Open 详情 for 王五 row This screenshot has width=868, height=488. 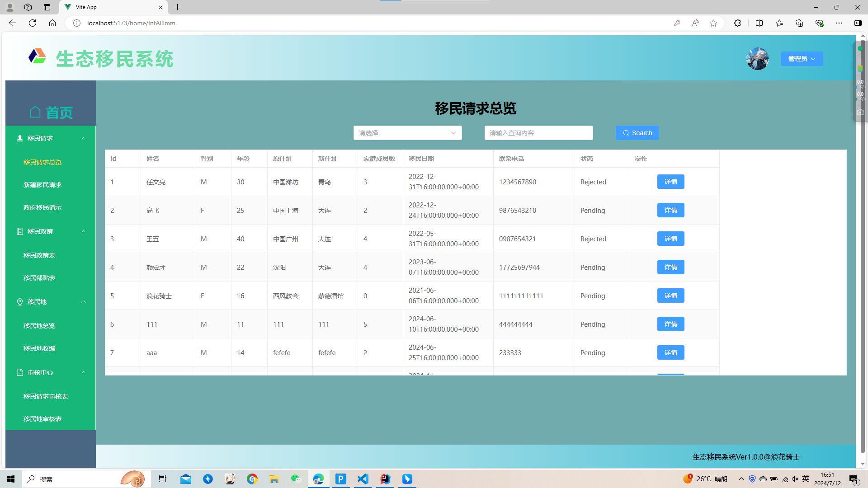point(671,239)
